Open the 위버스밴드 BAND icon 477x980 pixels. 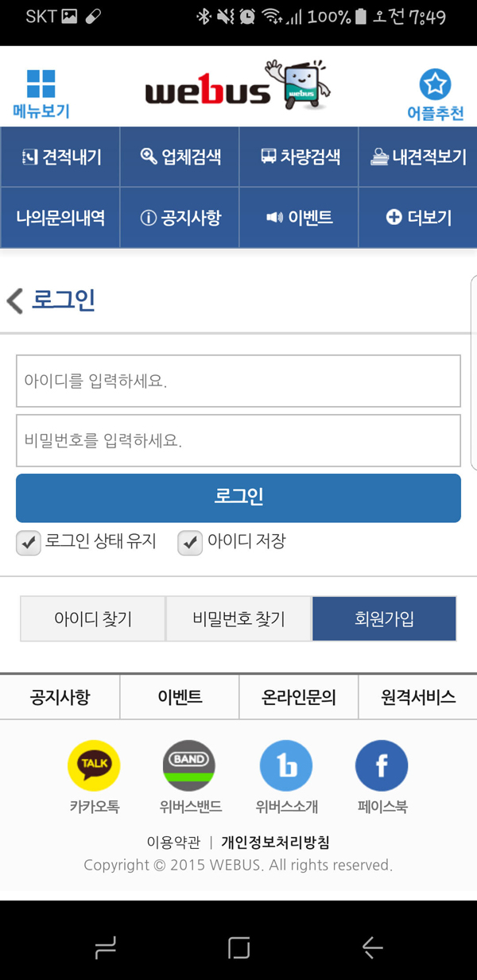(189, 766)
